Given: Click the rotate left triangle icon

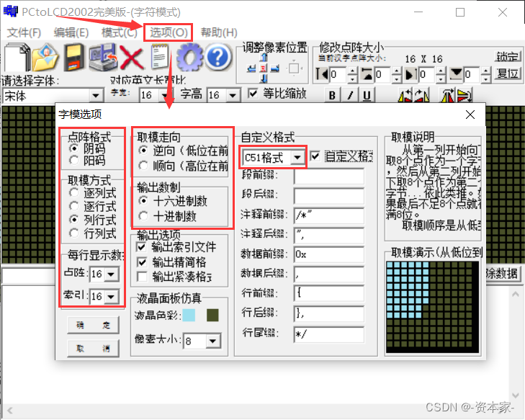Looking at the screenshot, I should [x=405, y=95].
